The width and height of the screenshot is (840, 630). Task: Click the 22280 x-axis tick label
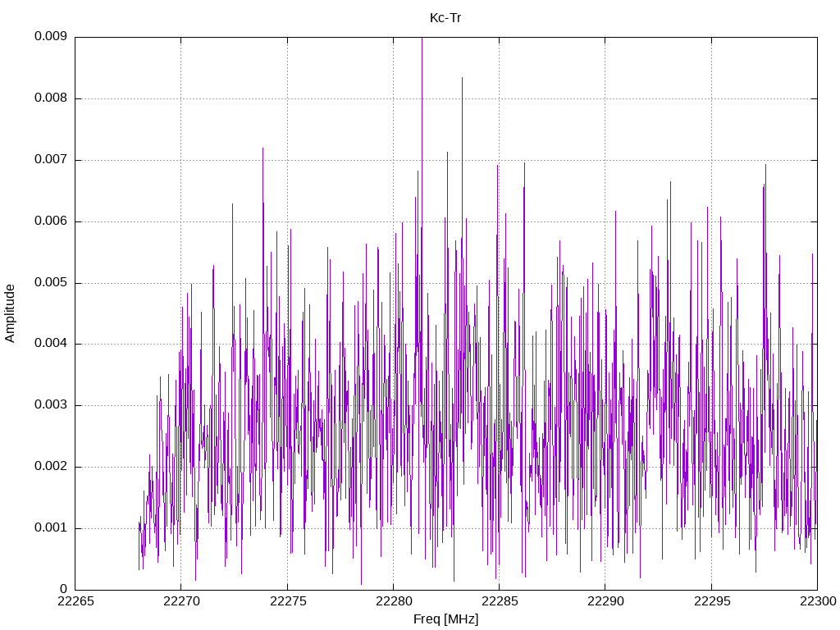click(394, 601)
